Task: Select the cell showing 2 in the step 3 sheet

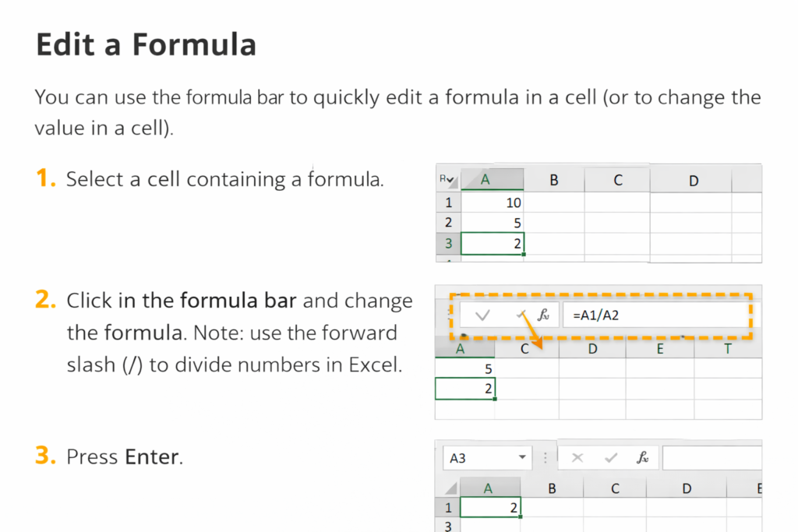Action: pos(490,508)
